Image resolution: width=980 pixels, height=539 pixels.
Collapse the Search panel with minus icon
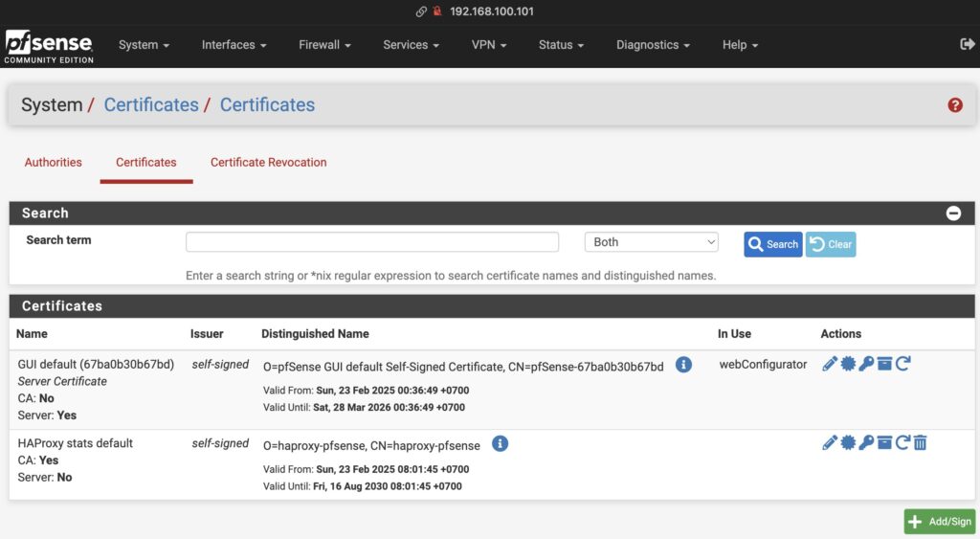tap(953, 213)
